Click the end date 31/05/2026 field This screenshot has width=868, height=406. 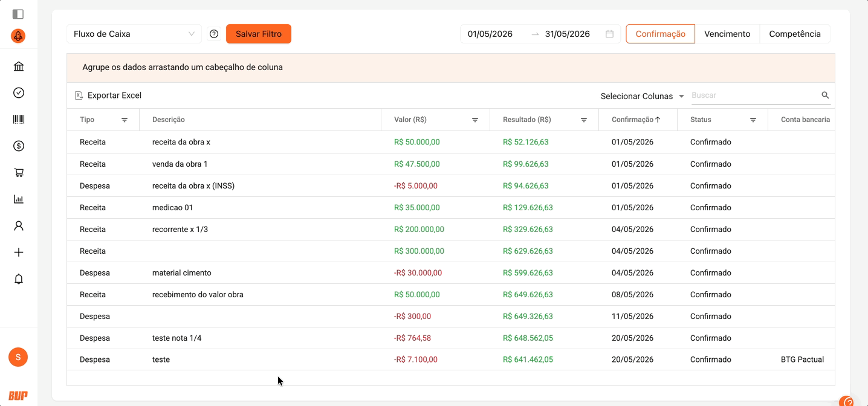(568, 34)
